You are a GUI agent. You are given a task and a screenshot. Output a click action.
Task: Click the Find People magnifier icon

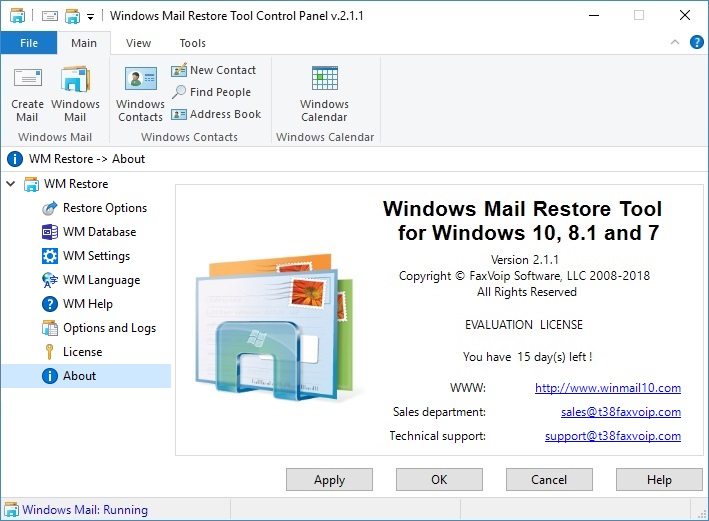coord(179,92)
